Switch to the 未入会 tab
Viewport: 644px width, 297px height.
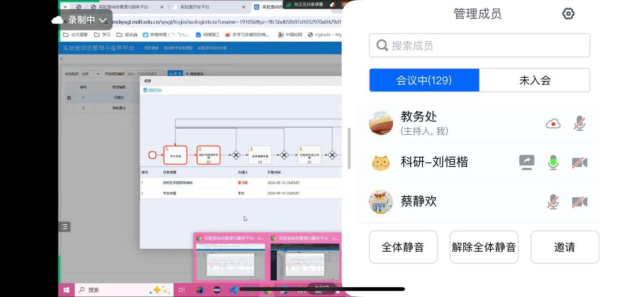[535, 80]
